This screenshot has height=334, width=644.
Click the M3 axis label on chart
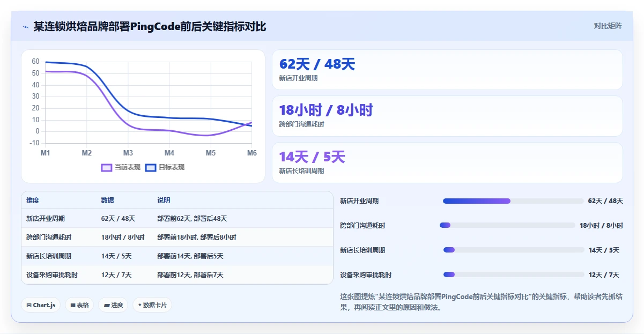coord(128,153)
